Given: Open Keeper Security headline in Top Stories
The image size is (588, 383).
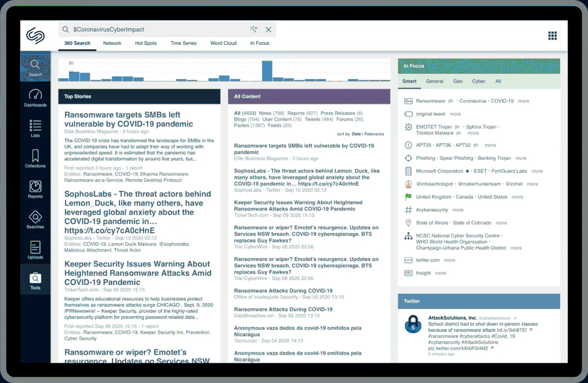Looking at the screenshot, I should pos(138,273).
